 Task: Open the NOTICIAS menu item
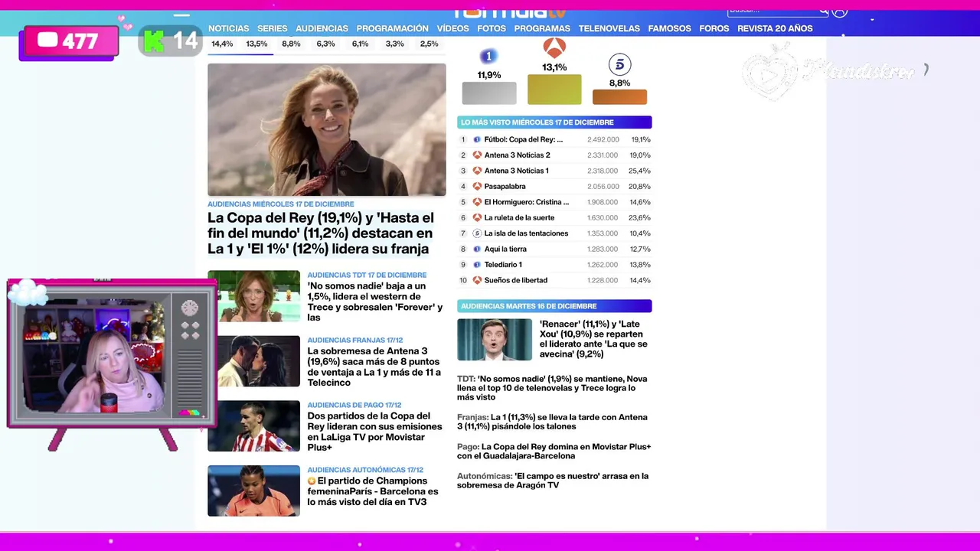(228, 28)
